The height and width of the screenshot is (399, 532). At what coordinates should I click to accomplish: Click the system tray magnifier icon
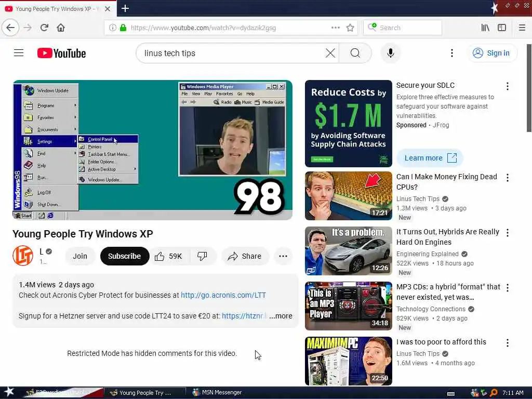coord(494,393)
